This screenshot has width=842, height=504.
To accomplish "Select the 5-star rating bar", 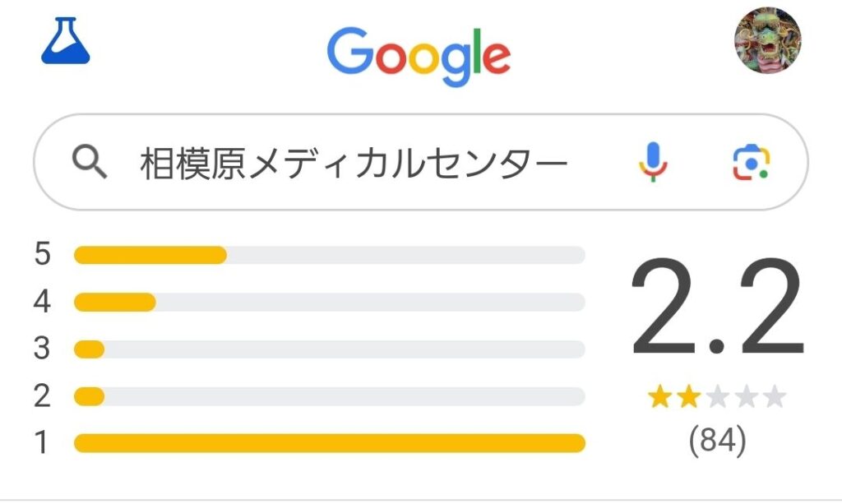I will coord(329,255).
